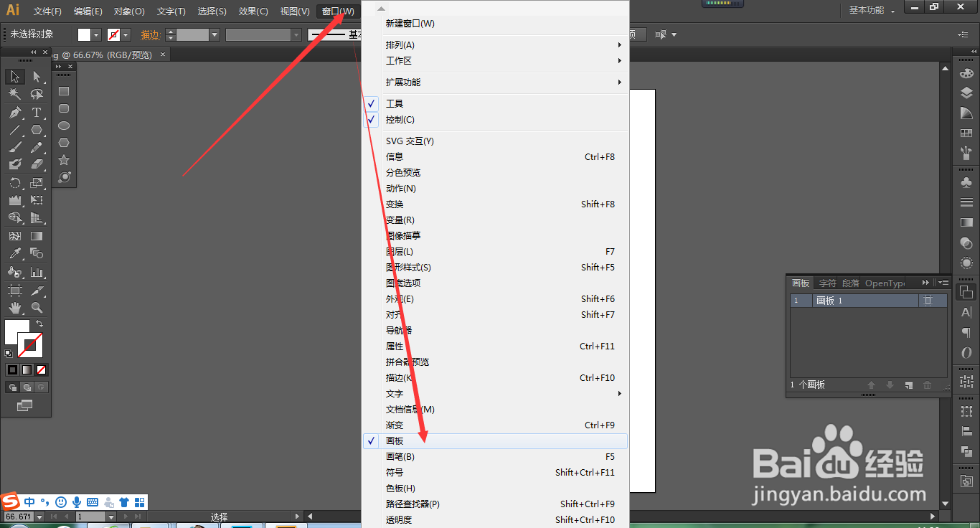Select the Pen tool
This screenshot has width=980, height=528.
coord(15,113)
